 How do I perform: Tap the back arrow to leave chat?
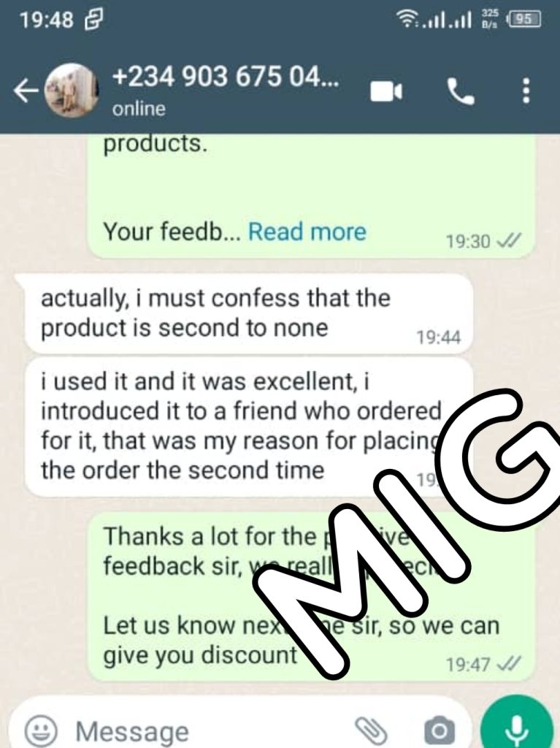(26, 90)
